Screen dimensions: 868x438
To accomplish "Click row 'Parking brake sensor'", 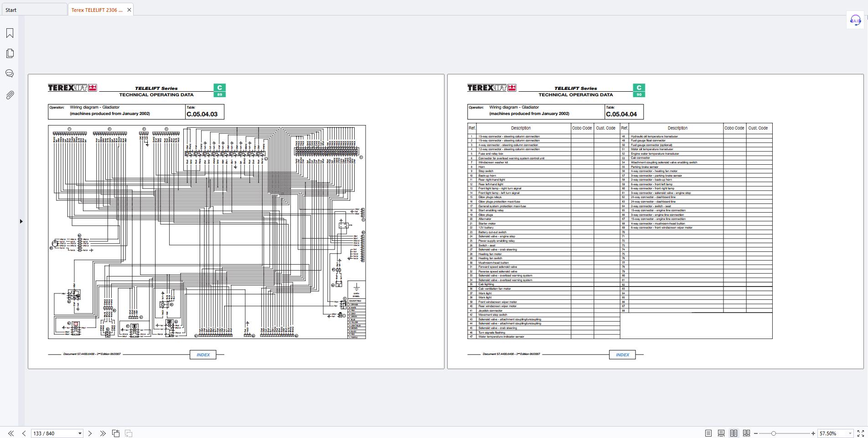I will point(696,167).
